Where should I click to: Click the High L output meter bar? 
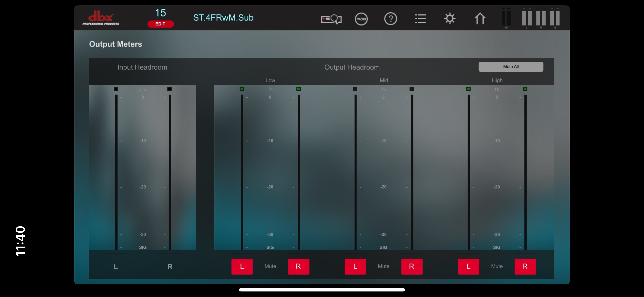(x=469, y=172)
